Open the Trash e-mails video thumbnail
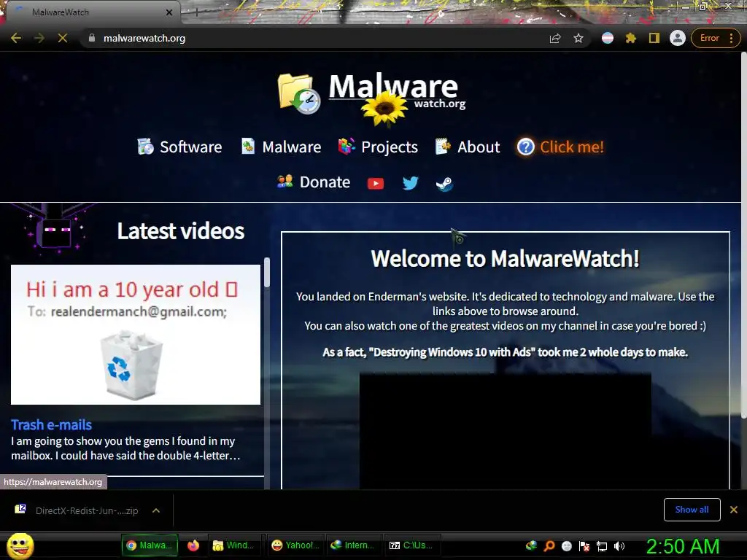Image resolution: width=747 pixels, height=560 pixels. tap(136, 335)
